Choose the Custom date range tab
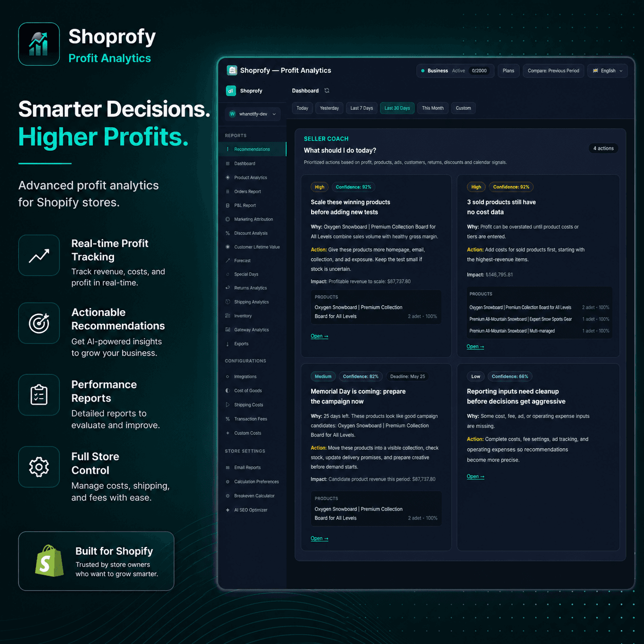Screen dimensions: 644x644 [463, 108]
